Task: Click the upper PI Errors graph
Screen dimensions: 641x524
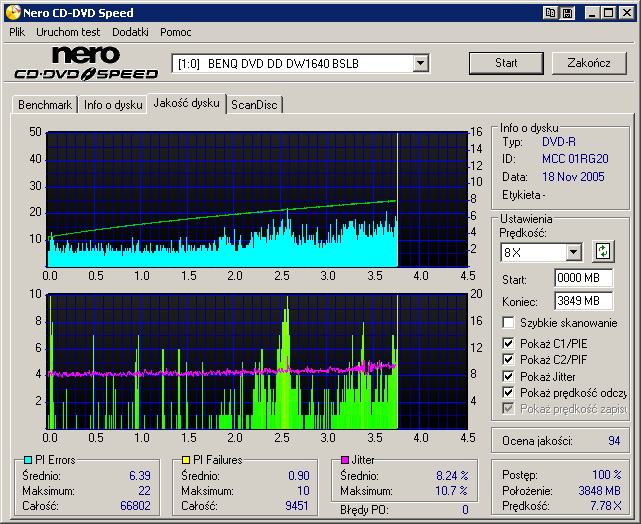Action: click(x=257, y=199)
